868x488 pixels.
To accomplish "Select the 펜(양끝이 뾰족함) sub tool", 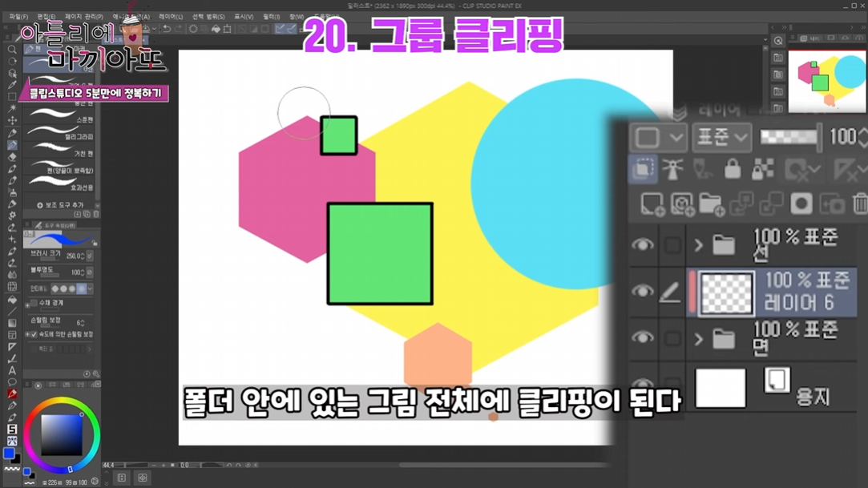I will click(59, 167).
